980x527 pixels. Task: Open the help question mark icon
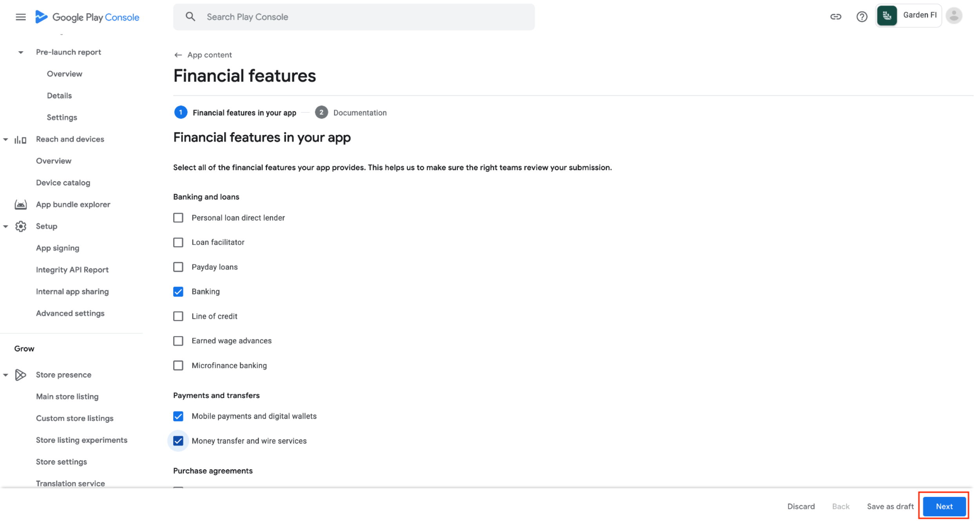(862, 16)
